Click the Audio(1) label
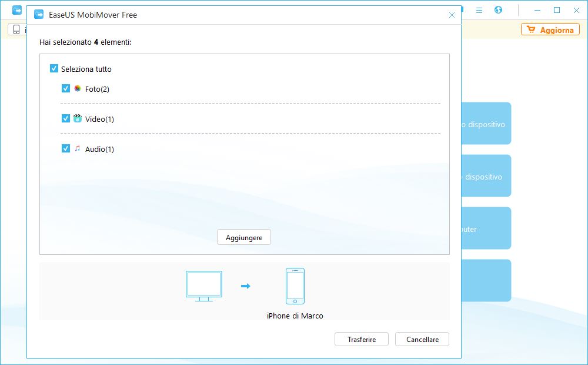 [99, 150]
